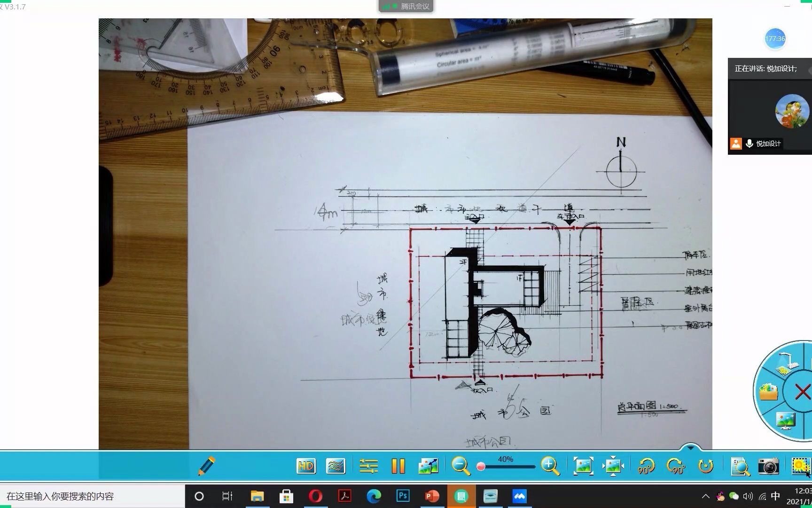The image size is (812, 508).
Task: Fit image to screen icon
Action: [x=583, y=466]
